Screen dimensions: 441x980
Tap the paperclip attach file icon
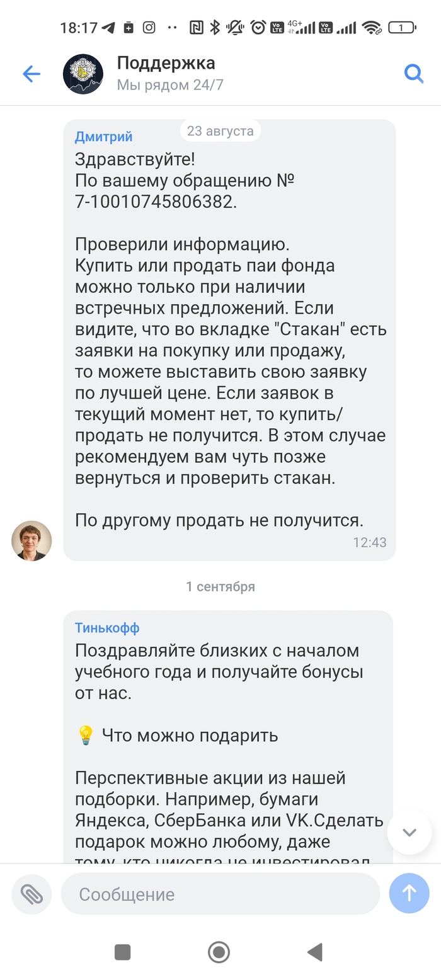(x=31, y=894)
